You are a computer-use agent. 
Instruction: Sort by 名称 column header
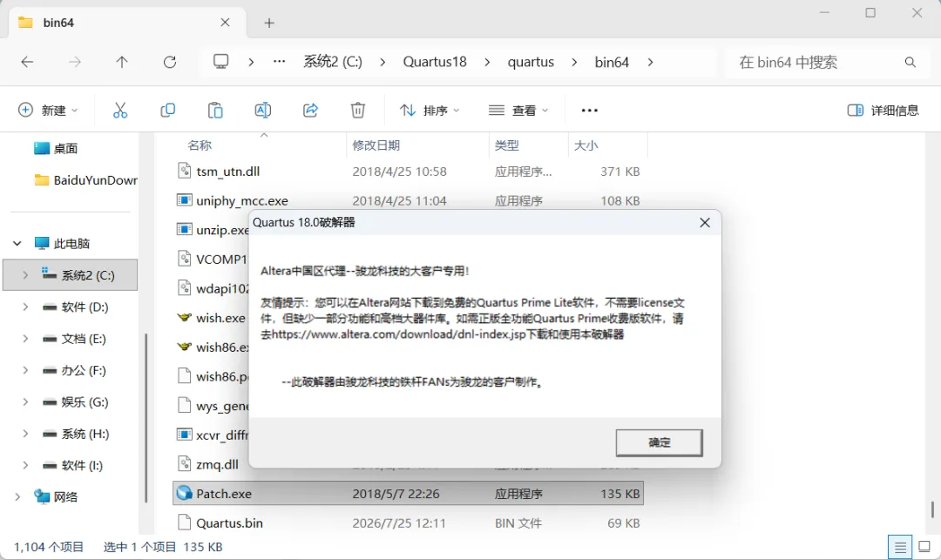200,145
